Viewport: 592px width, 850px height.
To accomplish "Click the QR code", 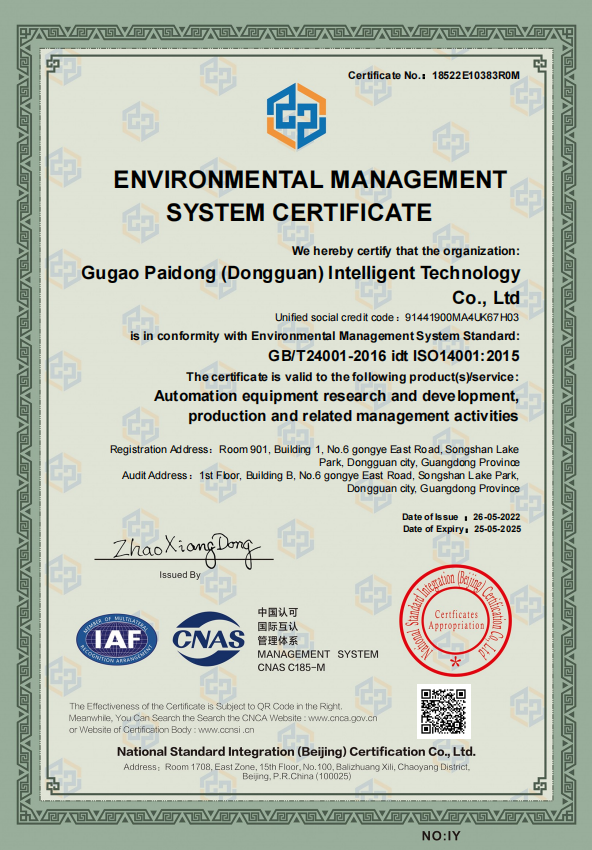I will pyautogui.click(x=443, y=711).
